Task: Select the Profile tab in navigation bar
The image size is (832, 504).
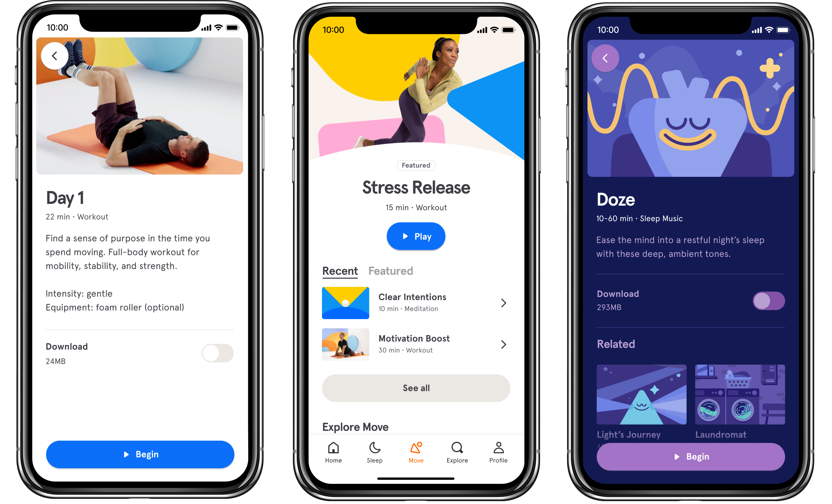Action: tap(497, 453)
